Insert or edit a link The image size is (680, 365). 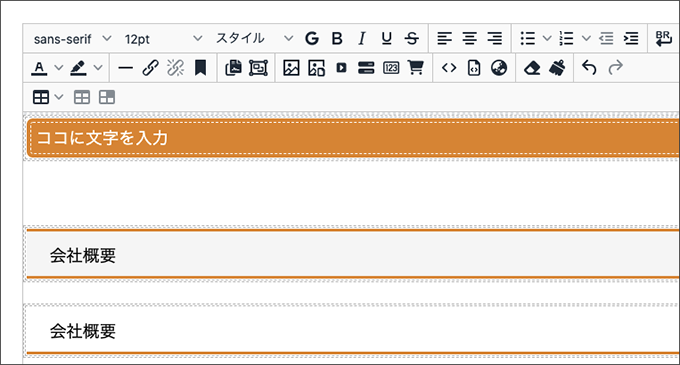(150, 68)
